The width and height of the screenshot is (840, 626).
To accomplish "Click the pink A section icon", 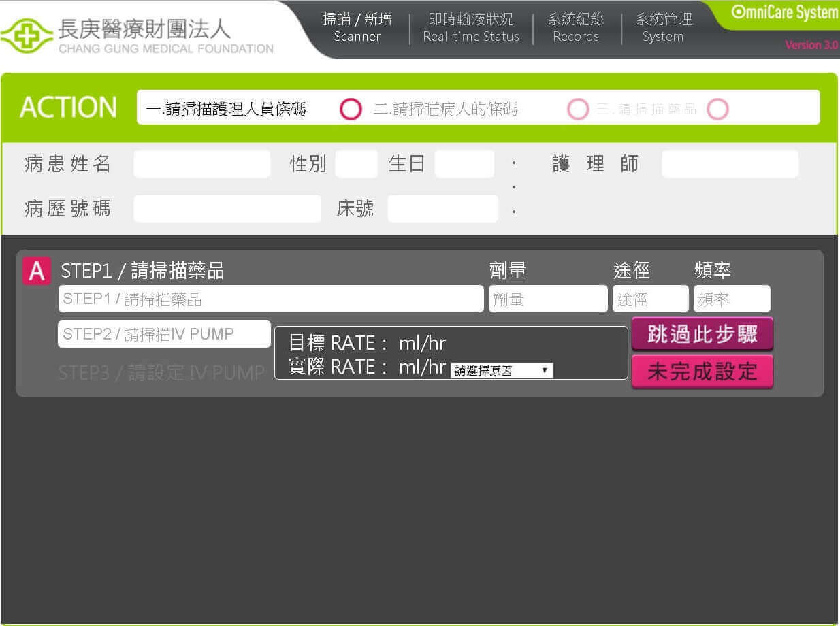I will (36, 271).
